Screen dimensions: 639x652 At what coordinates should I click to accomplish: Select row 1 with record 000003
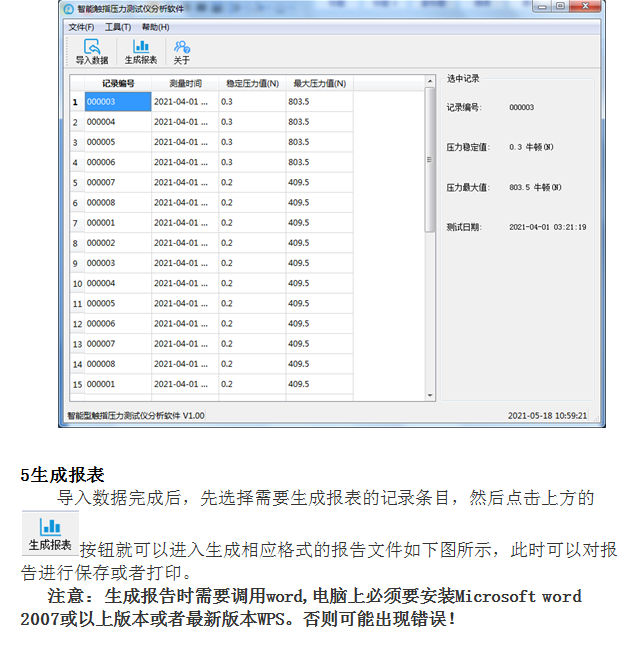click(x=117, y=102)
